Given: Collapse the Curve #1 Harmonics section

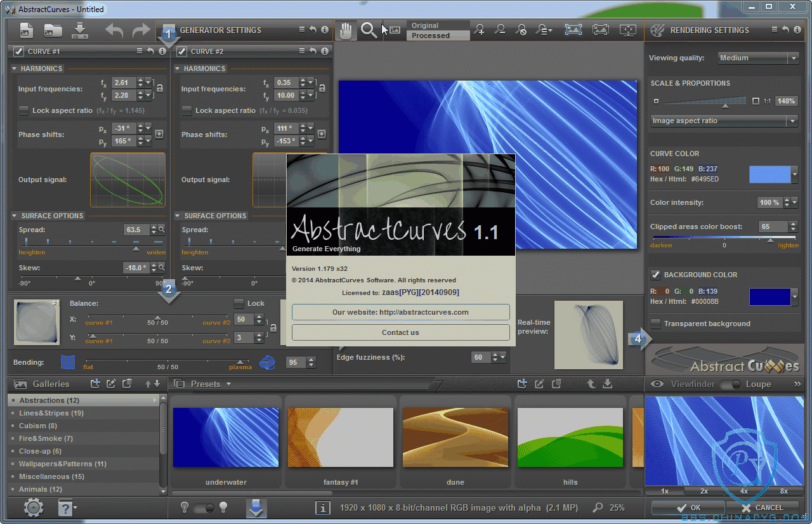Looking at the screenshot, I should click(15, 69).
